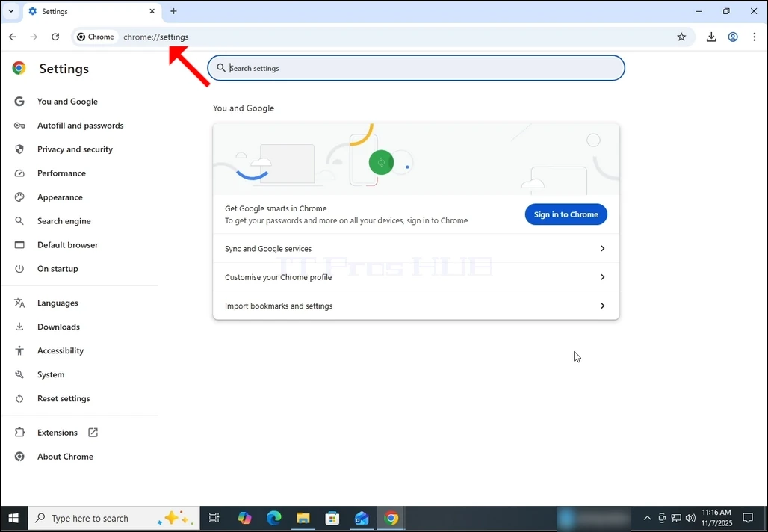Click the forward navigation arrow

coord(34,37)
